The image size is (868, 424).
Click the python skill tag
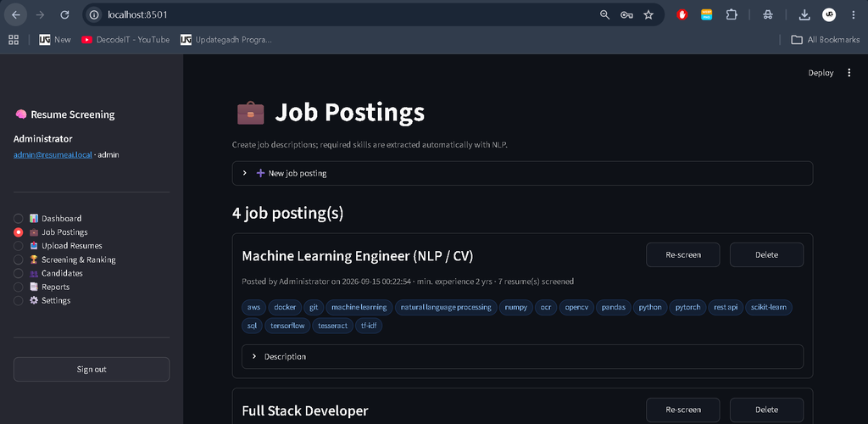click(650, 307)
